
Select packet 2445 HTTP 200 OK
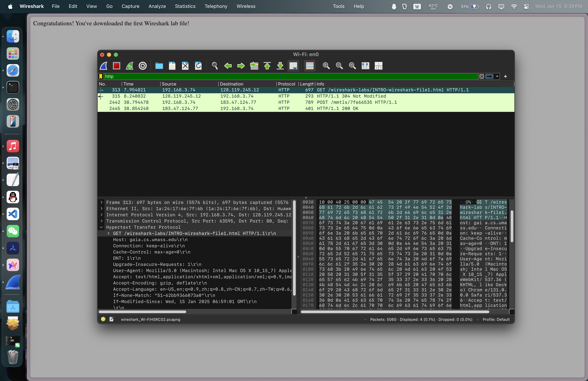pos(306,109)
